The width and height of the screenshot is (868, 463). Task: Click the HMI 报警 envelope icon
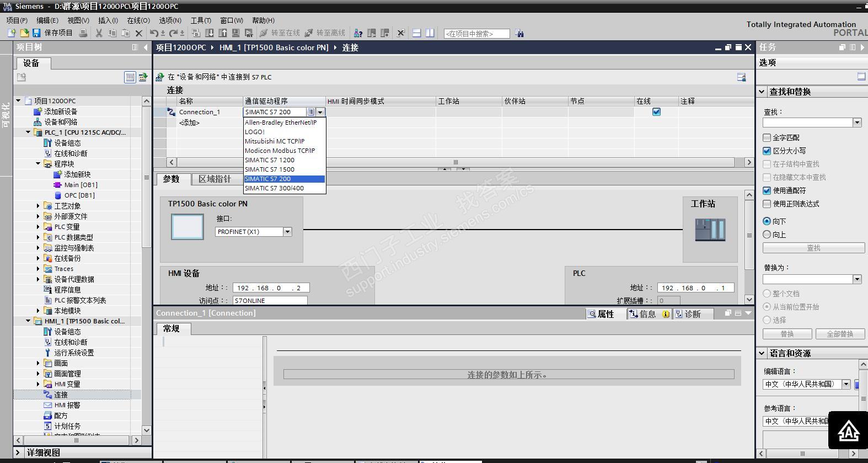tap(48, 405)
